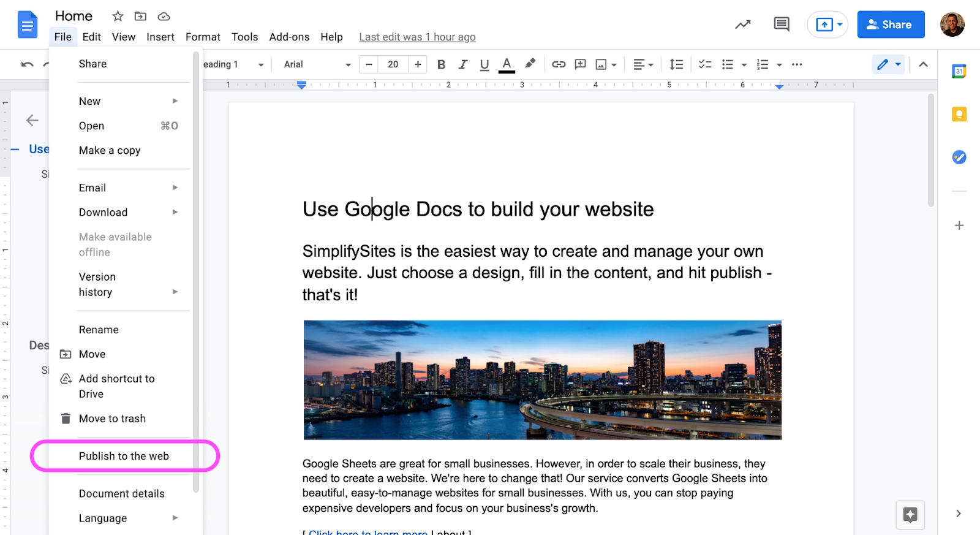Hide the side panel with right chevron
This screenshot has height=535, width=980.
click(959, 514)
